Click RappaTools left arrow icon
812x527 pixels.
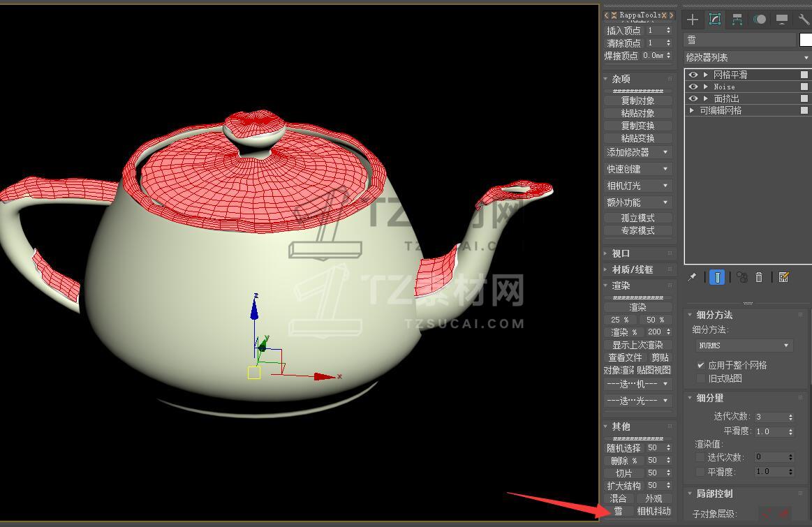[x=607, y=15]
